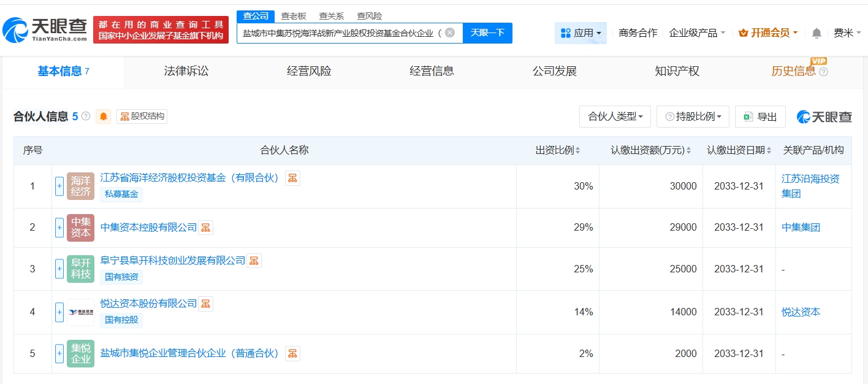
Task: Clear the company search field
Action: 450,33
